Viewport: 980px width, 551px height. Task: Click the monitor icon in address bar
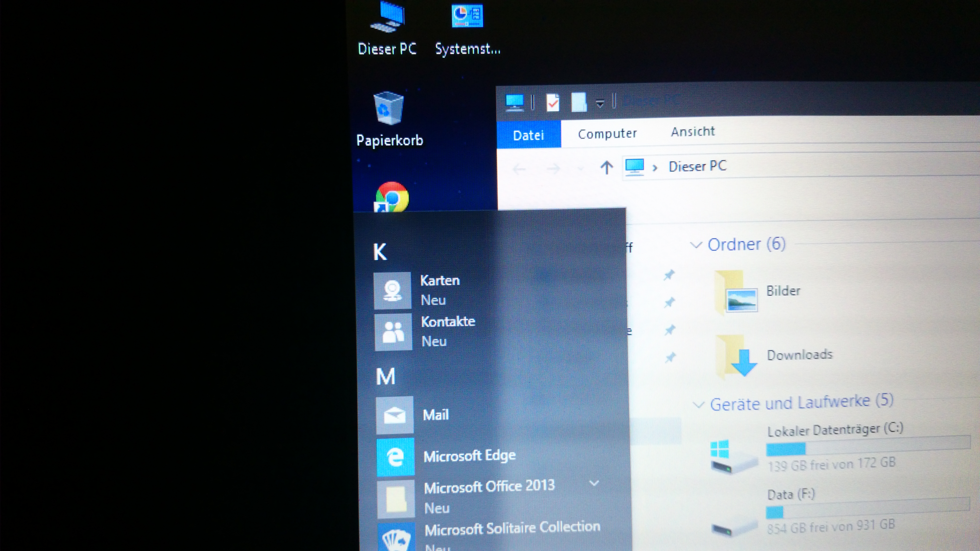[x=634, y=167]
